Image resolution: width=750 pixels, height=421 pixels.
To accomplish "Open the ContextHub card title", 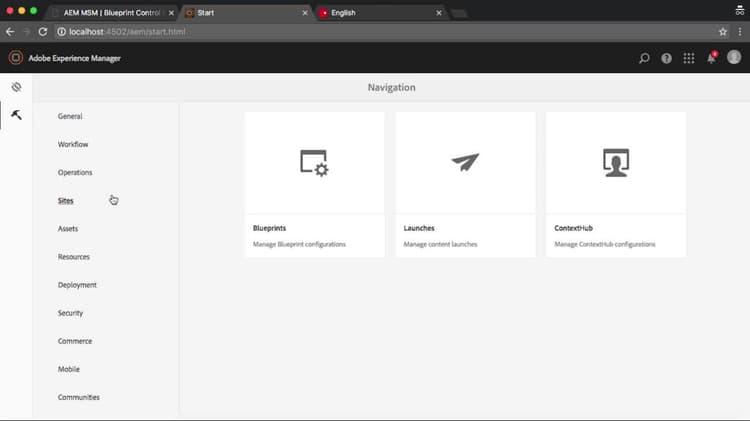I will pyautogui.click(x=573, y=228).
